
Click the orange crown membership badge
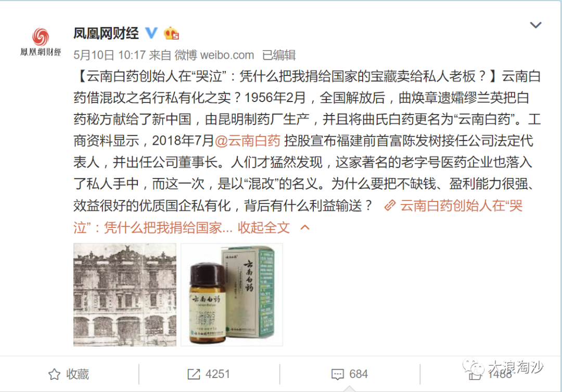[171, 33]
